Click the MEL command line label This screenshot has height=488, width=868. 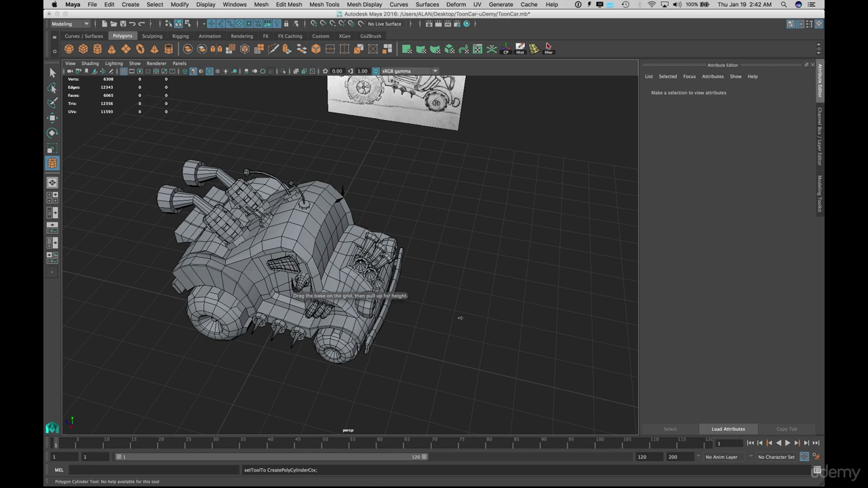(x=59, y=470)
